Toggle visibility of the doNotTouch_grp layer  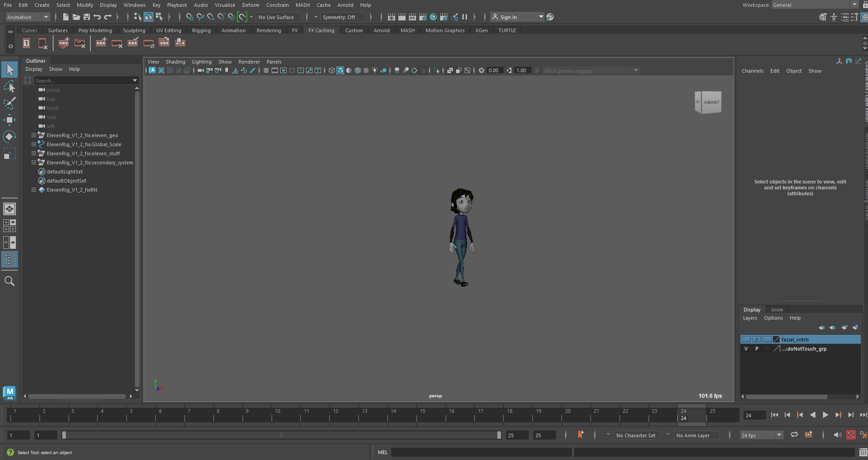tap(746, 349)
